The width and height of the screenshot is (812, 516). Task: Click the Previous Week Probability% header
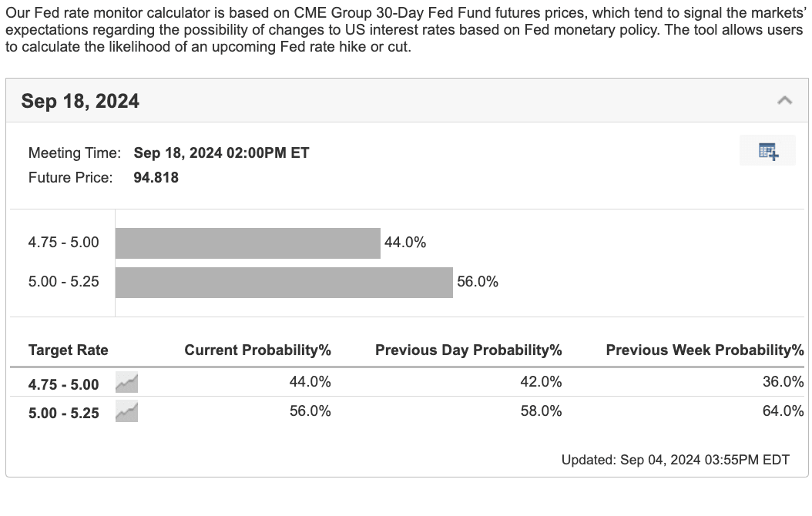[704, 350]
